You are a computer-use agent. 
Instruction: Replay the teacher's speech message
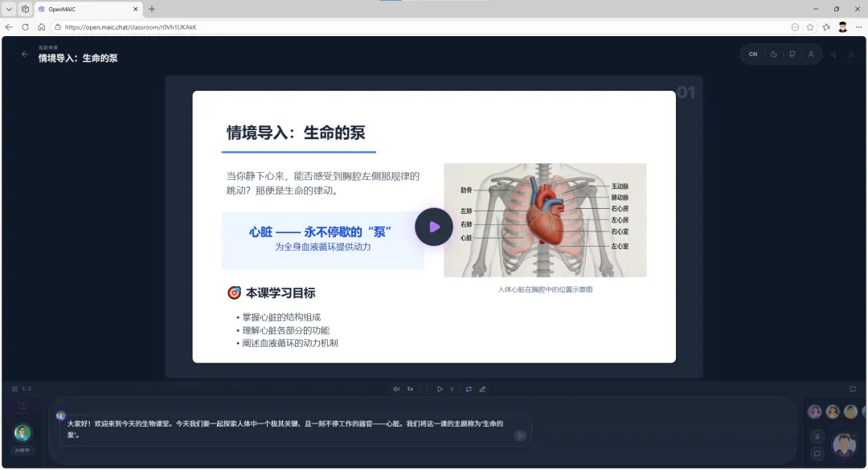click(520, 435)
